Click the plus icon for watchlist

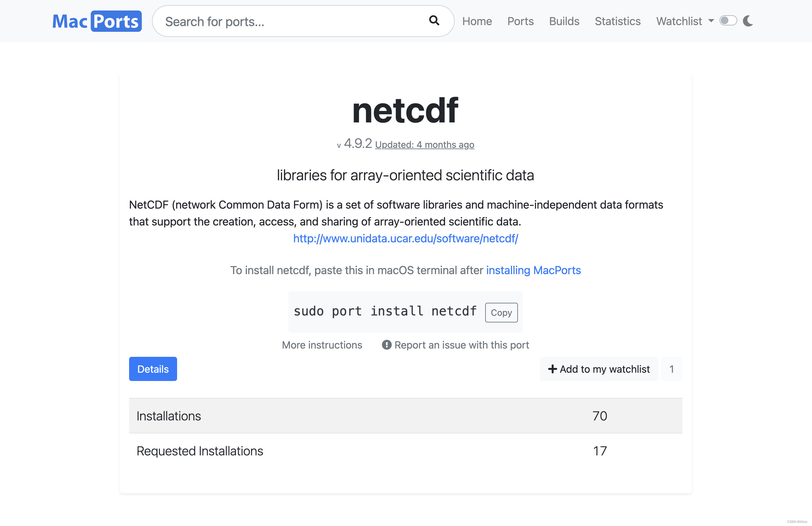pos(552,369)
